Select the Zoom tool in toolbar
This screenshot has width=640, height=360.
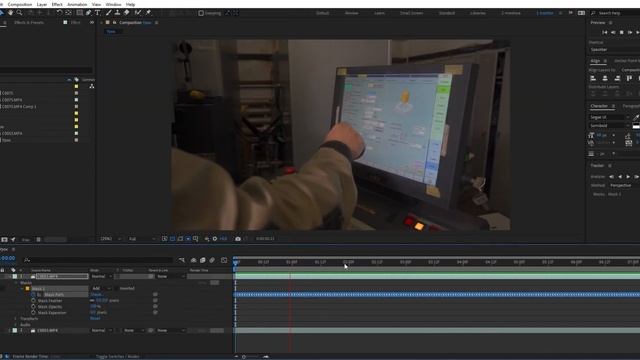coord(19,13)
